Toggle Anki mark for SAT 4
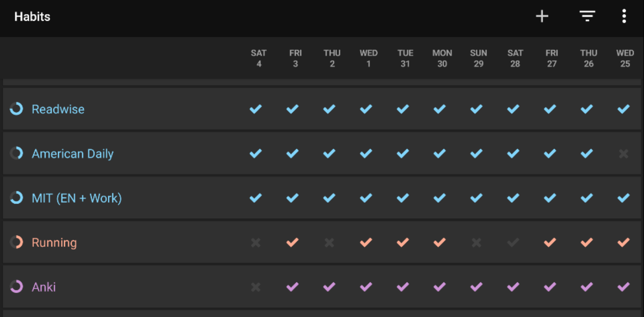The image size is (644, 317). point(256,287)
